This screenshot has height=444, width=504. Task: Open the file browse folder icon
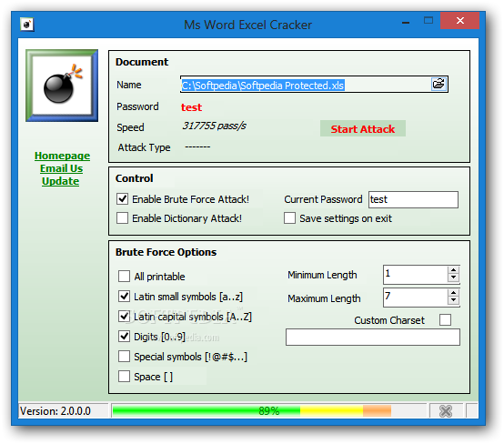[x=438, y=85]
